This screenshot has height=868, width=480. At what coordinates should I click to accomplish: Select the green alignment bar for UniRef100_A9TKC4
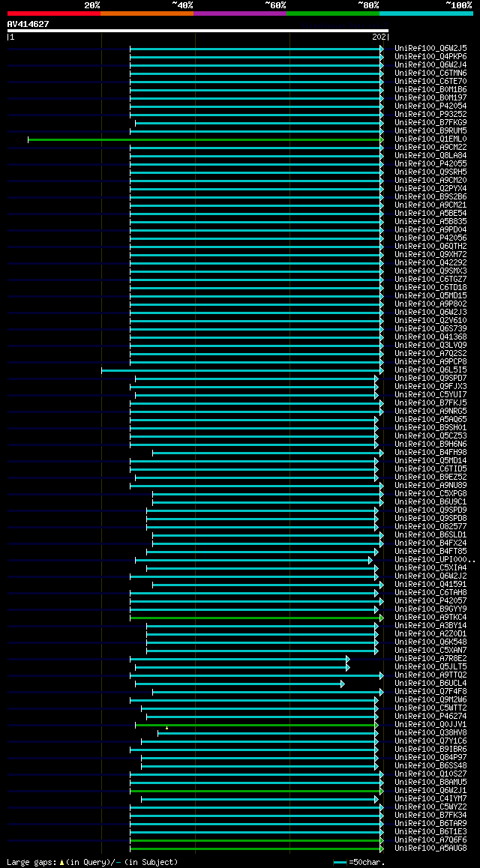[x=257, y=618]
